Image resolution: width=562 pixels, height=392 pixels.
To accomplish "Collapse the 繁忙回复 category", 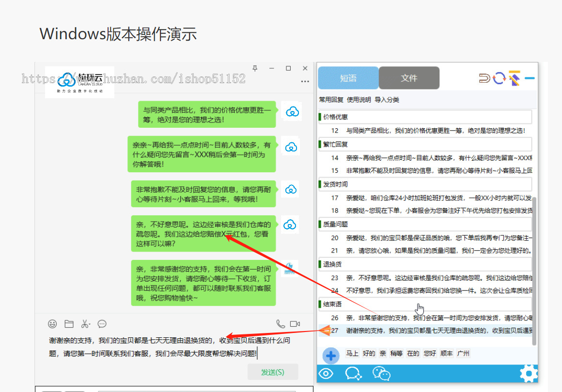I will coord(425,144).
